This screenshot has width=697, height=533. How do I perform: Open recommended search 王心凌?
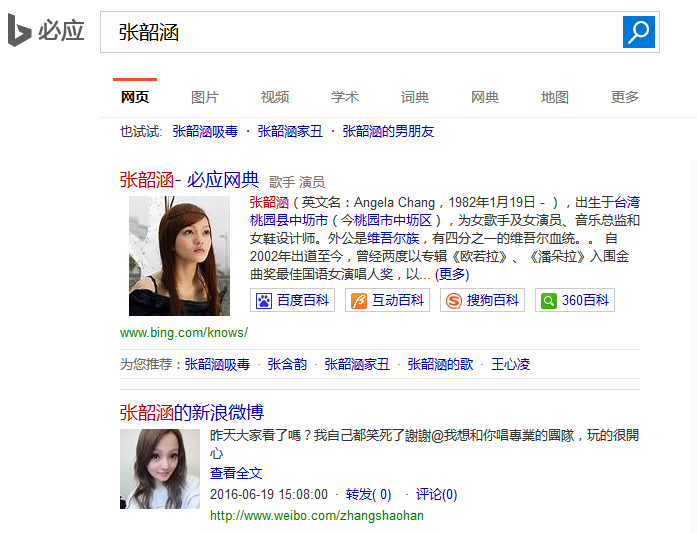[510, 364]
